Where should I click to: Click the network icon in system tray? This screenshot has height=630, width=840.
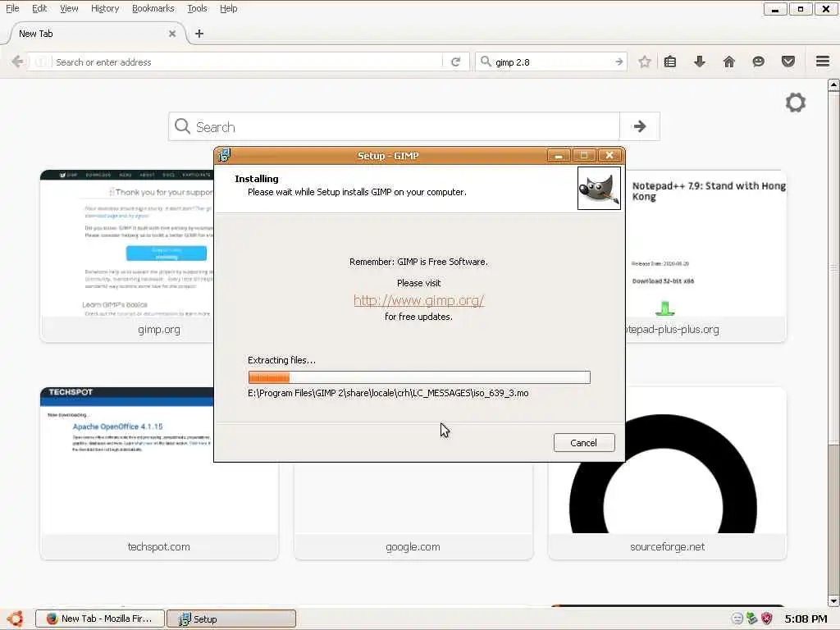point(752,619)
